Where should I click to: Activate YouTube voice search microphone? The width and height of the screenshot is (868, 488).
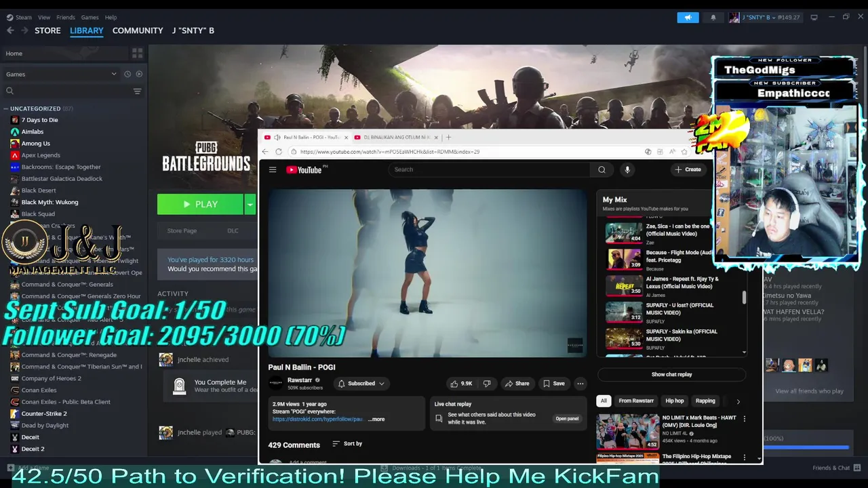pos(627,169)
